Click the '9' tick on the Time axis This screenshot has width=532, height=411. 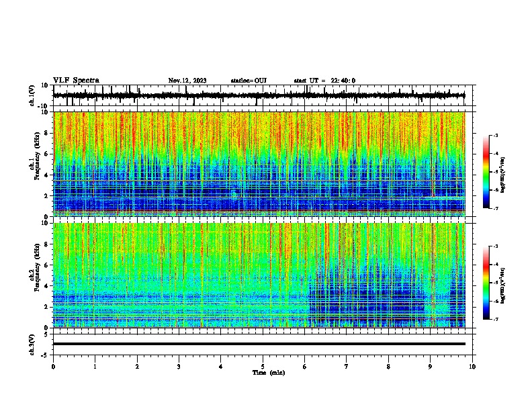pyautogui.click(x=430, y=367)
